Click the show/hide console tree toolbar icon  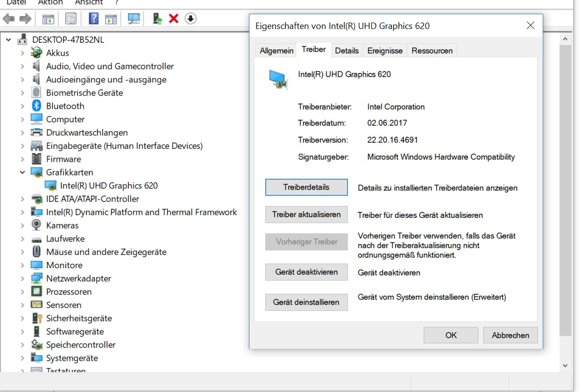click(48, 19)
